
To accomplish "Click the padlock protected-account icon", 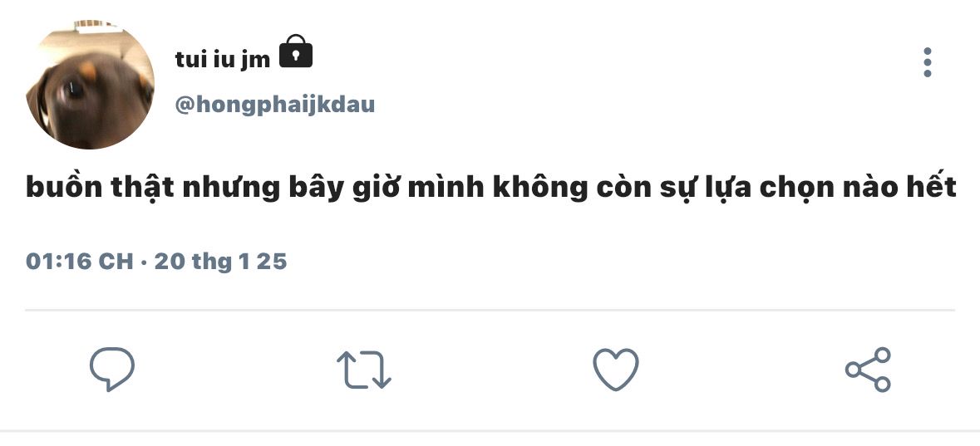I will coord(296,51).
